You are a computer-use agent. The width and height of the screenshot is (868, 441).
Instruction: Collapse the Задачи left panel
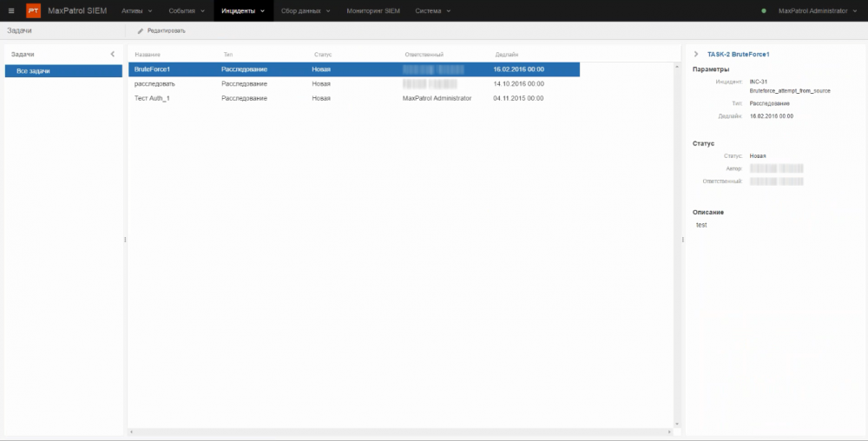[112, 54]
